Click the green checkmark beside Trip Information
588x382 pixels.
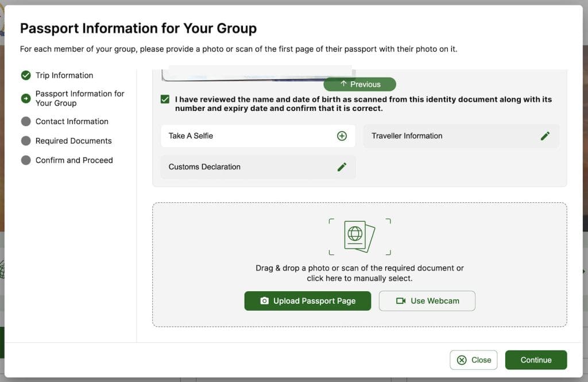(x=26, y=75)
